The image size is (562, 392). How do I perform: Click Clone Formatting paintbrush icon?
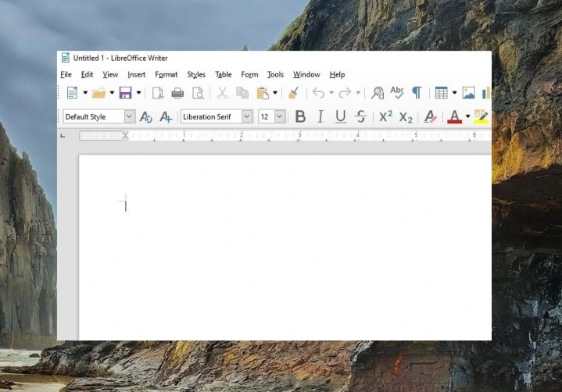click(294, 93)
